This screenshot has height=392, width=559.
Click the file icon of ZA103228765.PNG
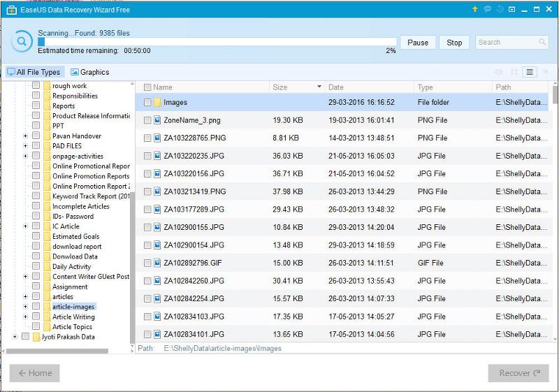coord(157,138)
